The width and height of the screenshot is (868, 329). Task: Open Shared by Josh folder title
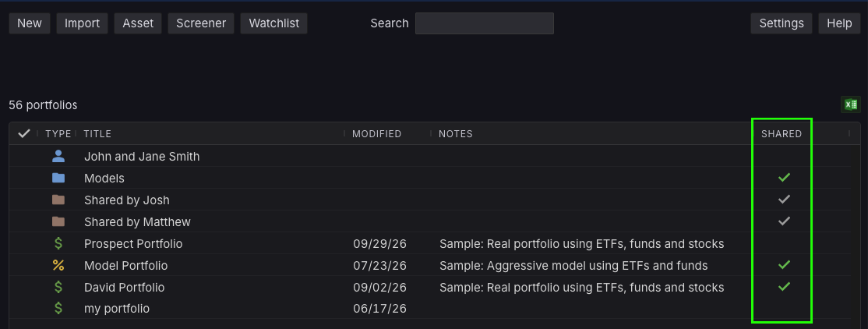pyautogui.click(x=127, y=200)
